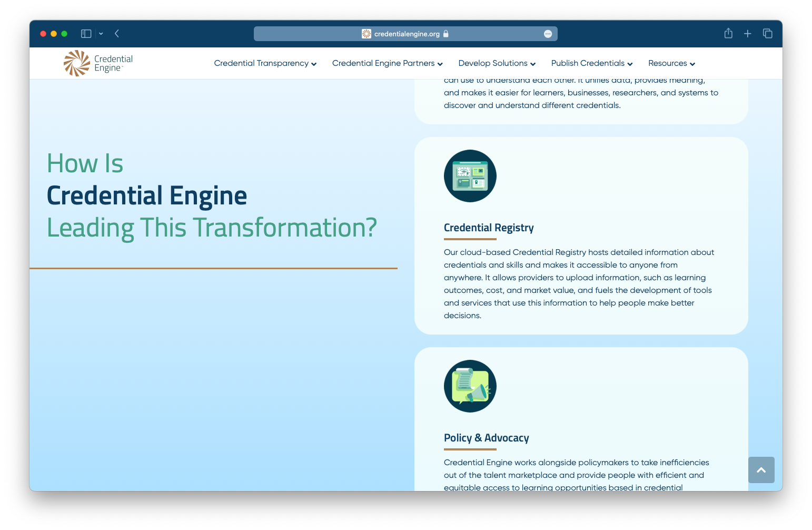The width and height of the screenshot is (812, 530).
Task: Open the Develop Solutions menu
Action: coord(497,63)
